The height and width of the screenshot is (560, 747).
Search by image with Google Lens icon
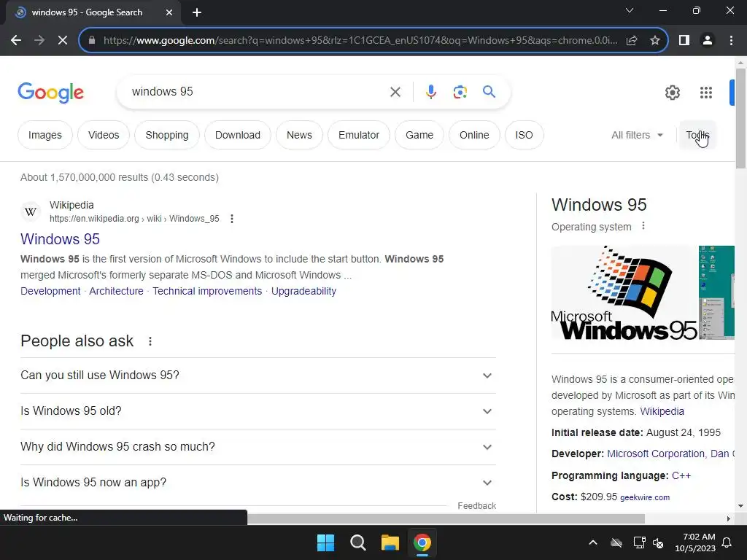coord(460,92)
